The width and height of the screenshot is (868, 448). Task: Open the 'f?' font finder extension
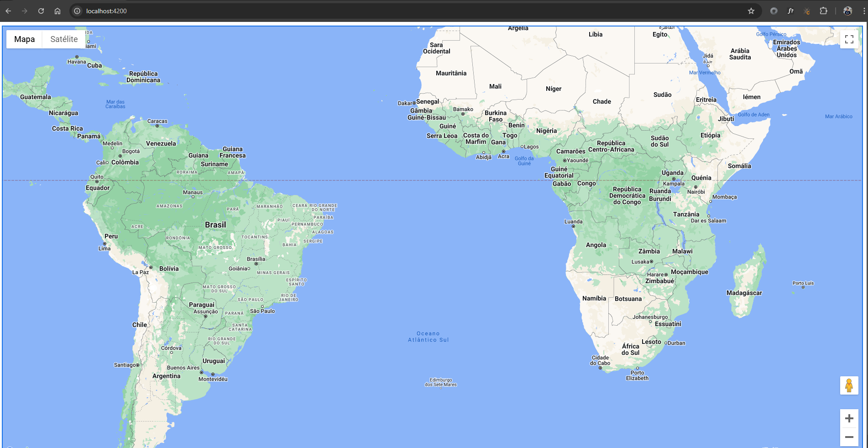[x=790, y=11]
